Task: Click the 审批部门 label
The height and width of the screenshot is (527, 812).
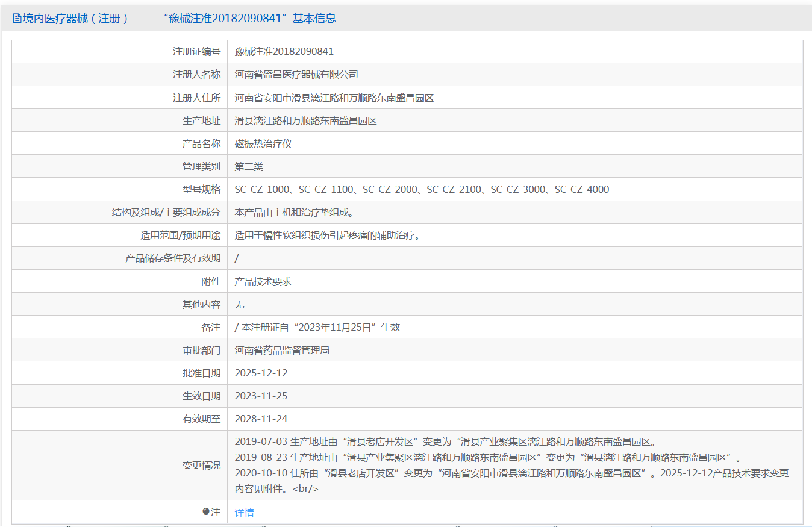Action: [x=201, y=350]
